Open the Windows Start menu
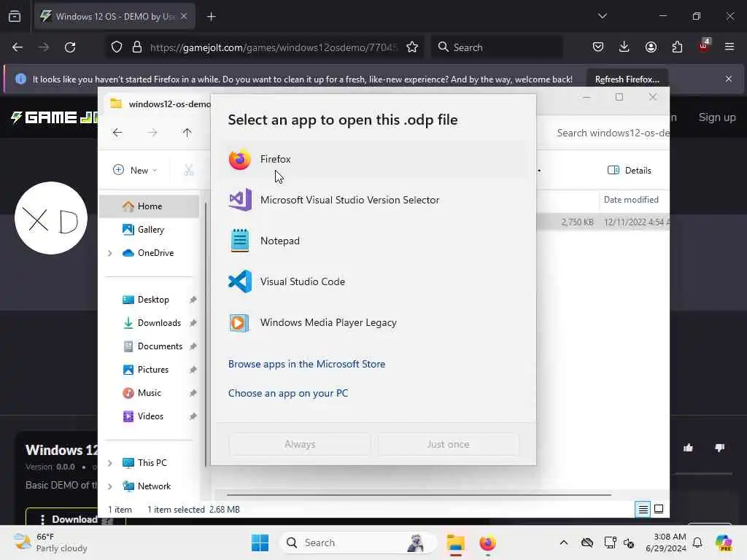The width and height of the screenshot is (747, 560). (260, 542)
